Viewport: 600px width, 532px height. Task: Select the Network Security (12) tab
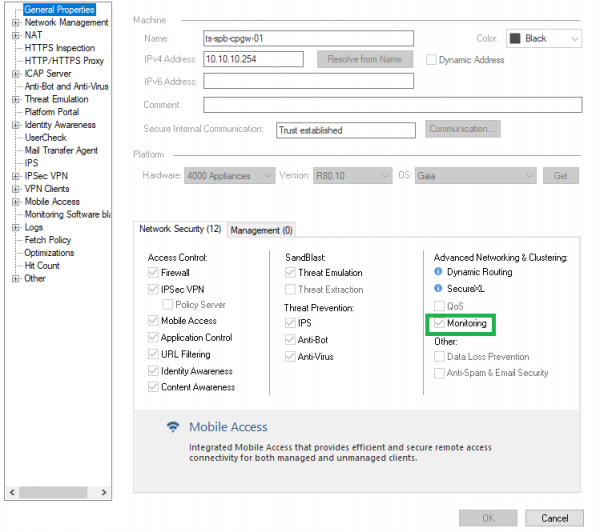(180, 229)
